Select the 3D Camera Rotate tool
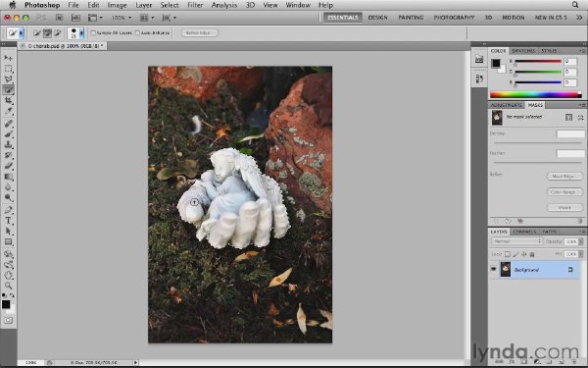Viewport: 588px width, 368px height. (8, 265)
